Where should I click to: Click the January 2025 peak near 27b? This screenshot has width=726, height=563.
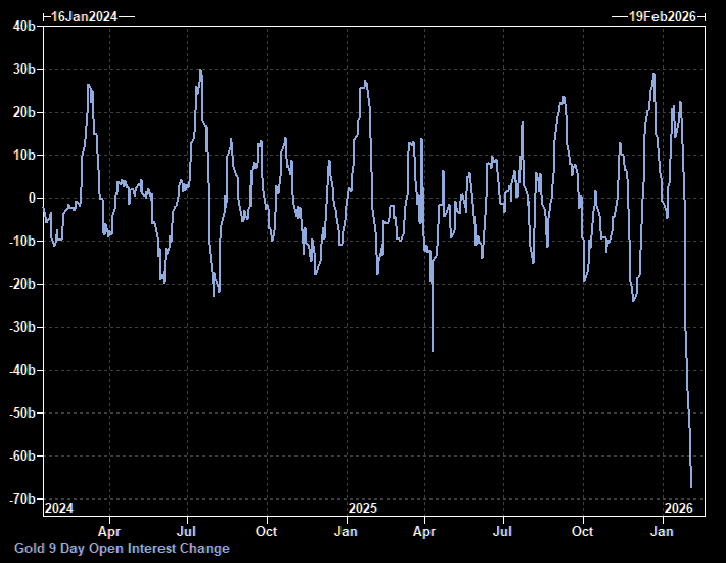(364, 82)
